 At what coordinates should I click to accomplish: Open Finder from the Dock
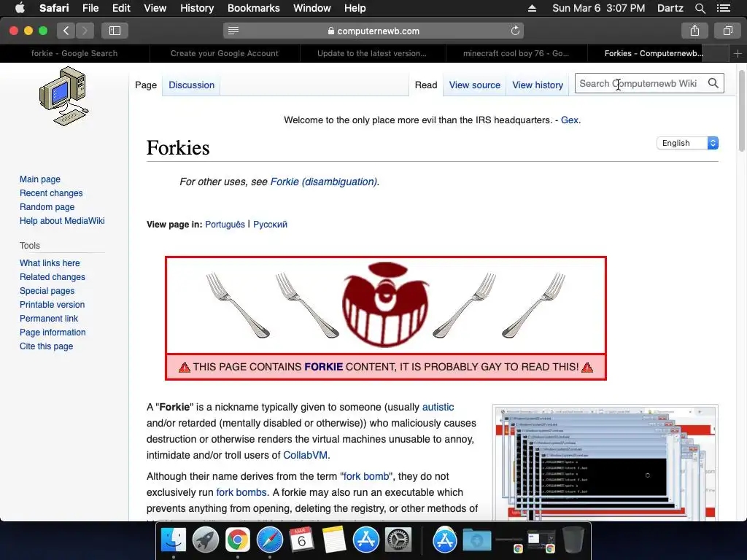pos(174,540)
